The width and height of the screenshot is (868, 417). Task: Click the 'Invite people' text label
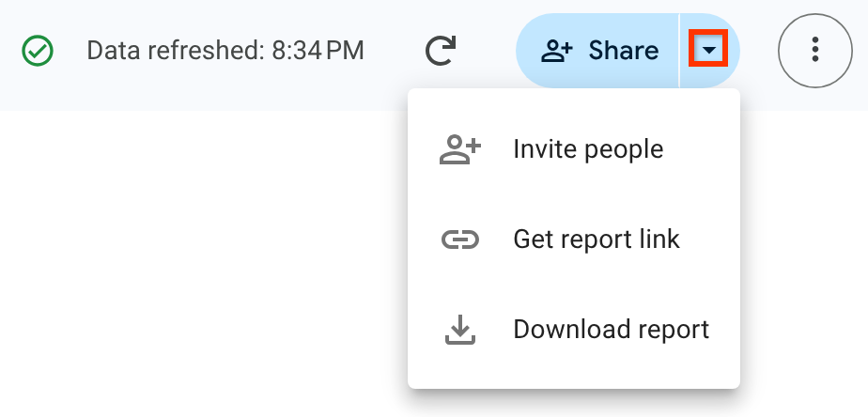point(588,149)
